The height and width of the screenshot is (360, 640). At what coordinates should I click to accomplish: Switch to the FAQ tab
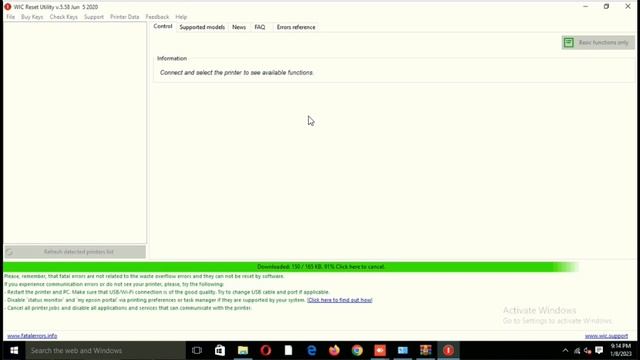click(x=260, y=27)
